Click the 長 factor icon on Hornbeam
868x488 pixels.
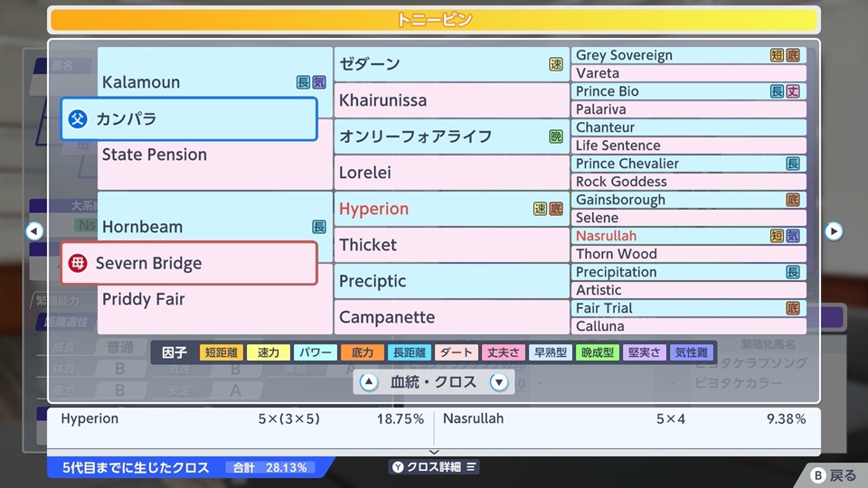(319, 227)
